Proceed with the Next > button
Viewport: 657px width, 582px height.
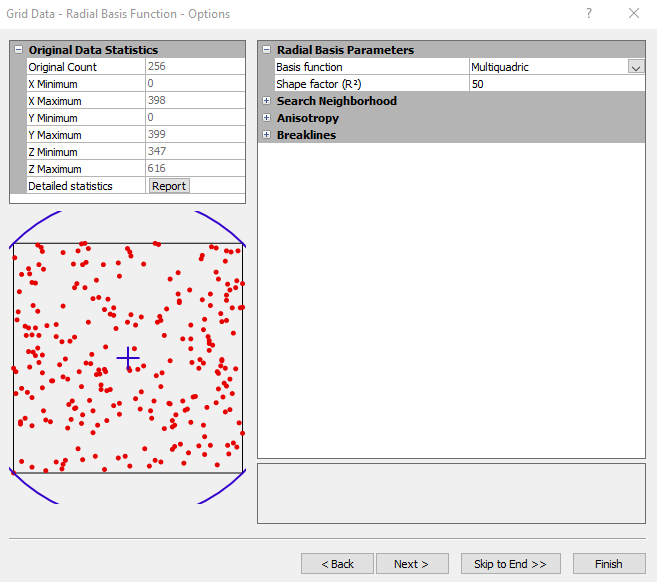412,564
